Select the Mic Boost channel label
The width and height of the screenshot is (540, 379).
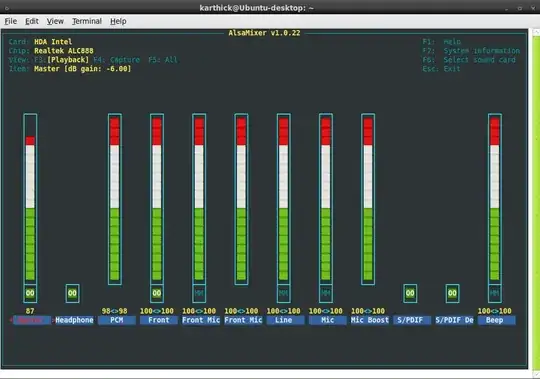pos(370,320)
